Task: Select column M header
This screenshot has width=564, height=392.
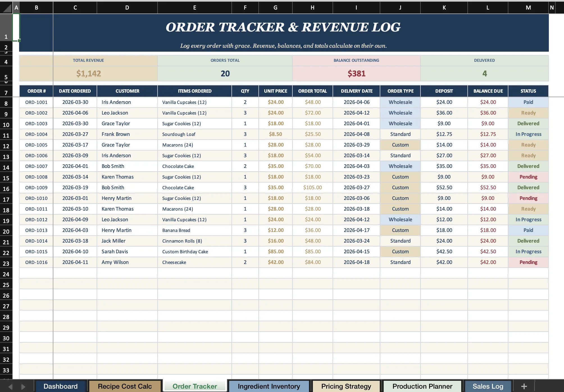Action: [528, 8]
